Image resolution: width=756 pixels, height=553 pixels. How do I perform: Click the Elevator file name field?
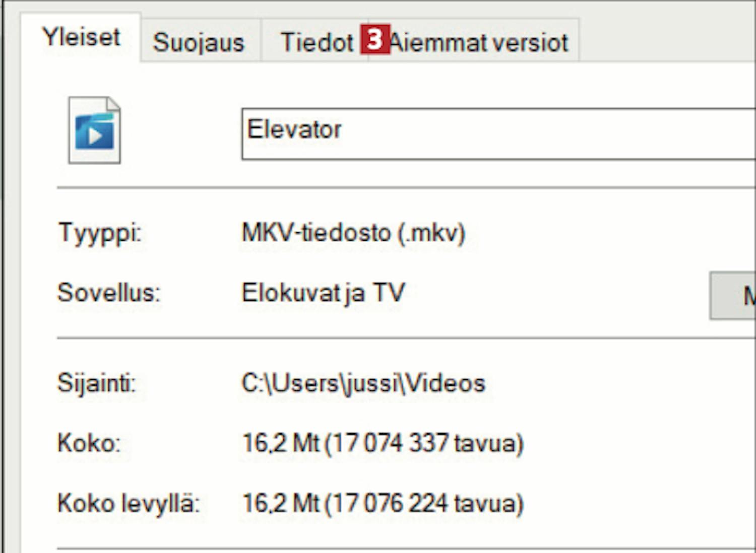pos(498,134)
